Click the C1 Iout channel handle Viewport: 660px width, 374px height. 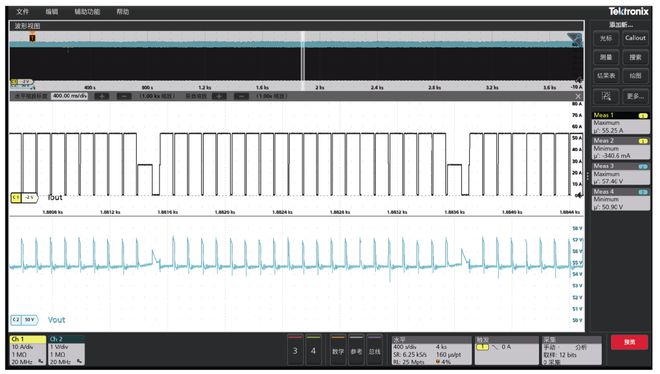[x=24, y=197]
